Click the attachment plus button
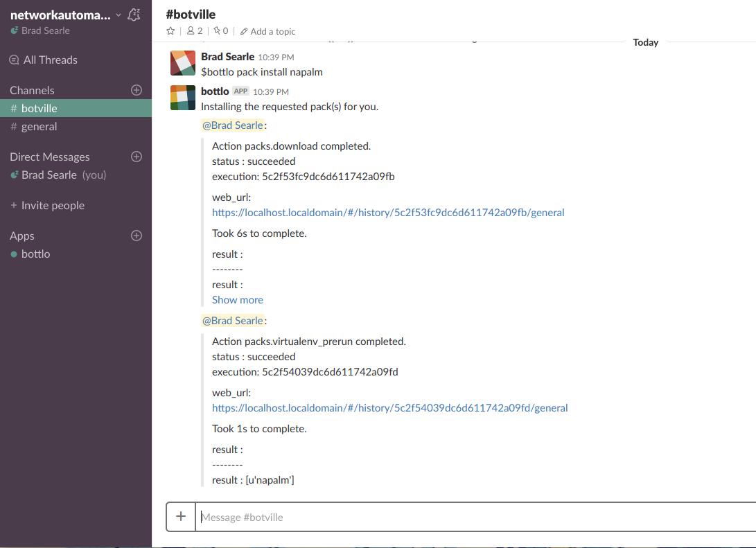 click(181, 517)
